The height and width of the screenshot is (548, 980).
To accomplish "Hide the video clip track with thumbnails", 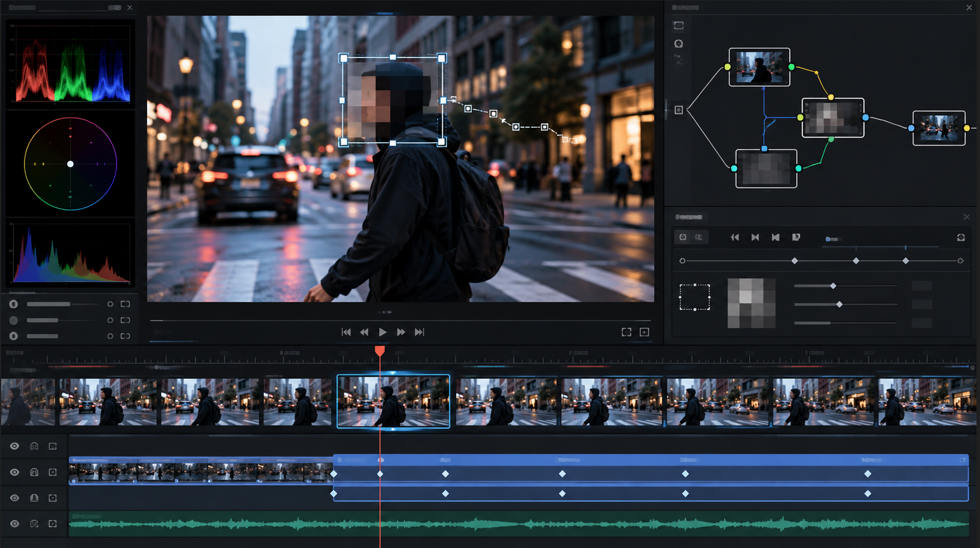I will (15, 472).
